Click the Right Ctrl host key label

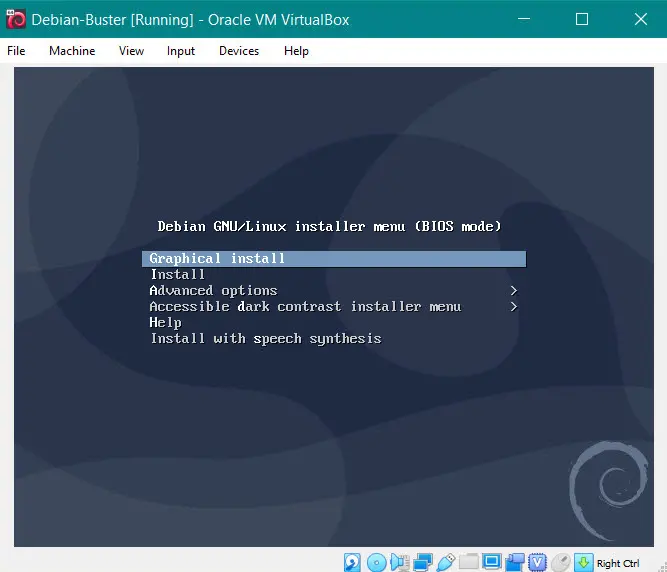pos(618,563)
